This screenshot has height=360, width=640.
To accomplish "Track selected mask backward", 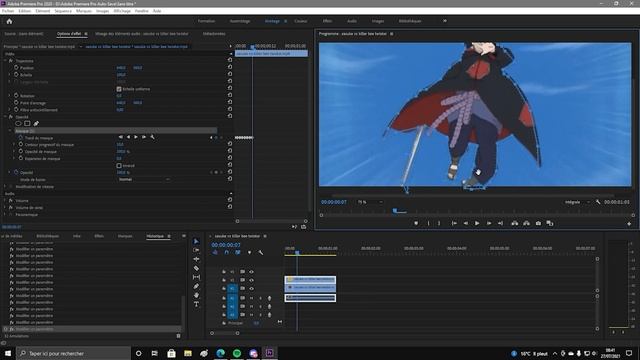I will coord(128,137).
